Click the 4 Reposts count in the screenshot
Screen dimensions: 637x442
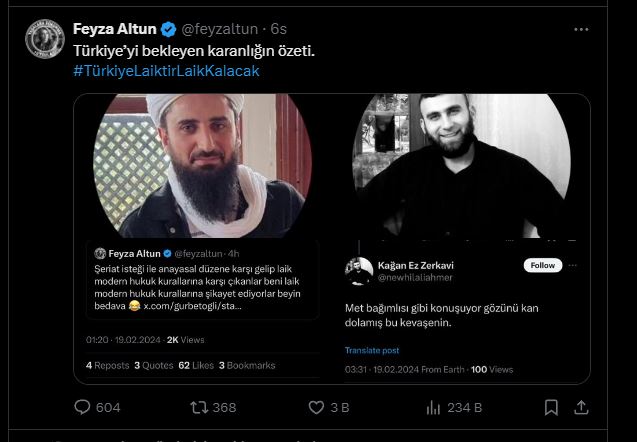click(106, 365)
